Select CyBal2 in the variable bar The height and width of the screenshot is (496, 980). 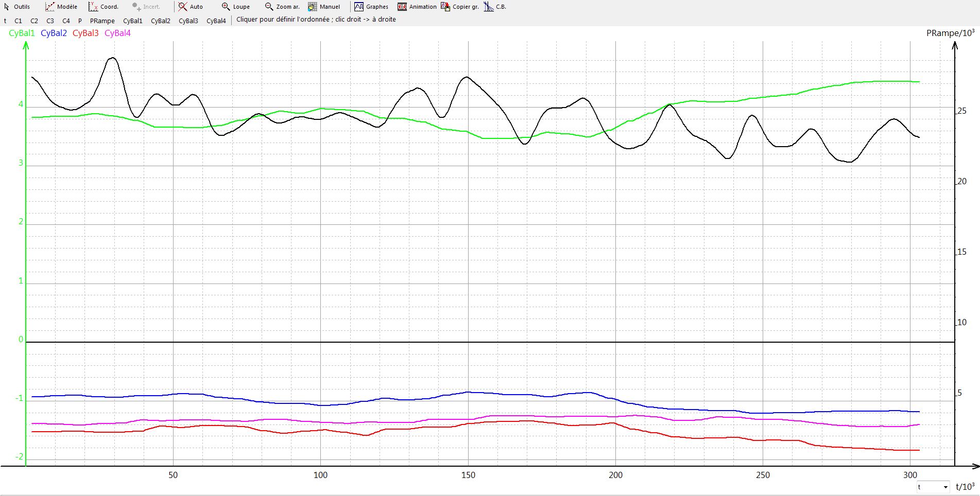pos(160,21)
